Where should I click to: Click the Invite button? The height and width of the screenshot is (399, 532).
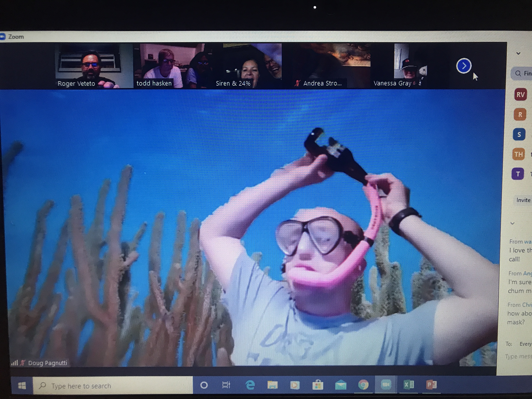coord(523,200)
